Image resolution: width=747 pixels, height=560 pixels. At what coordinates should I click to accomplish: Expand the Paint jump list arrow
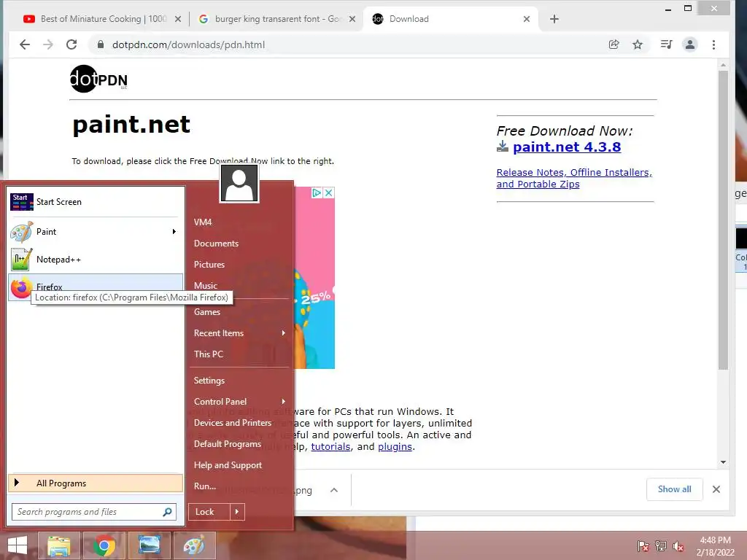tap(174, 232)
